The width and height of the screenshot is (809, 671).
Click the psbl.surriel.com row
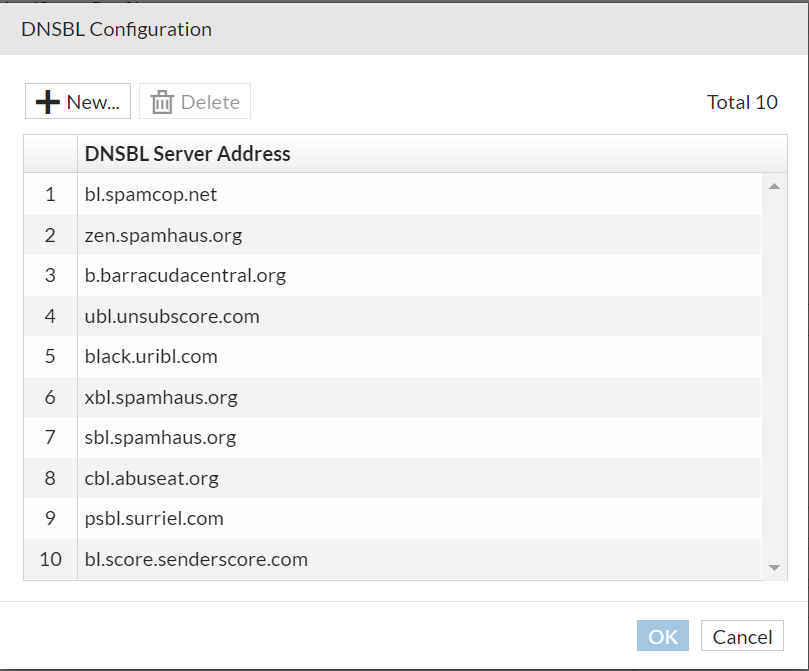(x=154, y=519)
